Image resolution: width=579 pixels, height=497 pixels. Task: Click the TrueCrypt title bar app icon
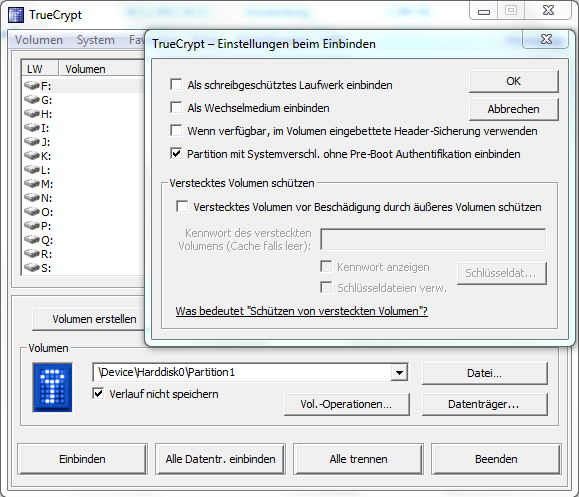pos(16,15)
